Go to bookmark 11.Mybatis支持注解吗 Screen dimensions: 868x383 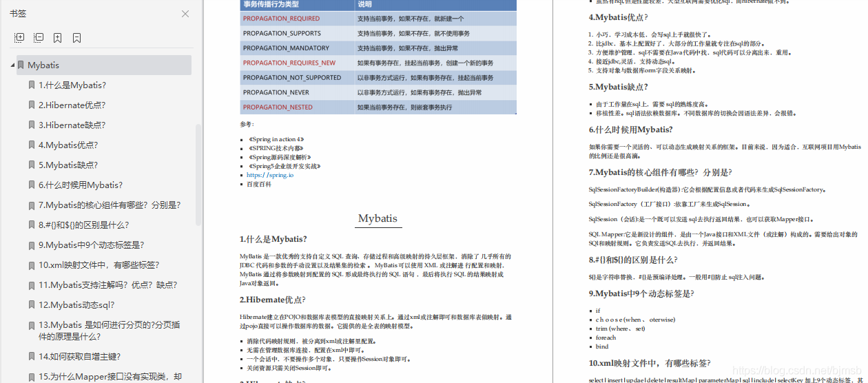pyautogui.click(x=107, y=284)
